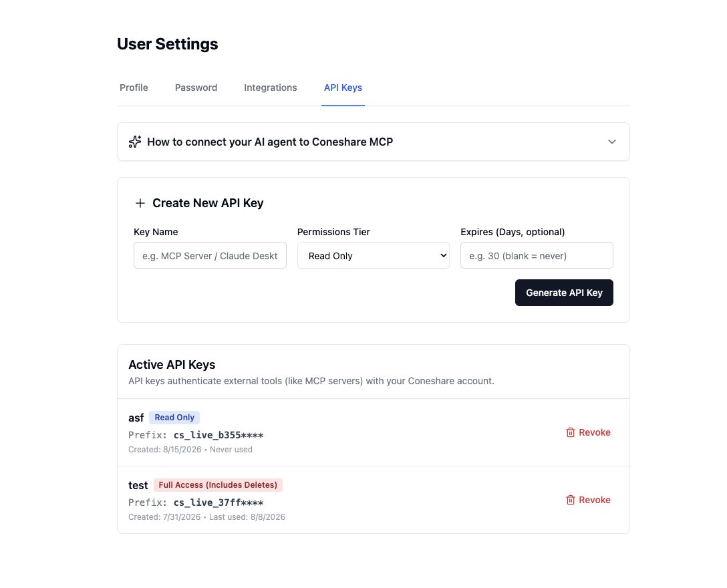Viewport: 727px width, 588px height.
Task: Click the cs_live_b355 key prefix text
Action: coord(219,436)
